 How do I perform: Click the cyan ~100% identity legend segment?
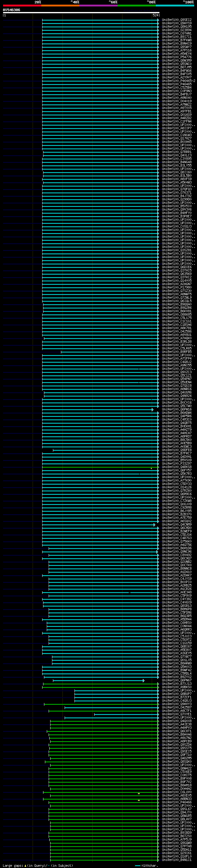coord(175,6)
